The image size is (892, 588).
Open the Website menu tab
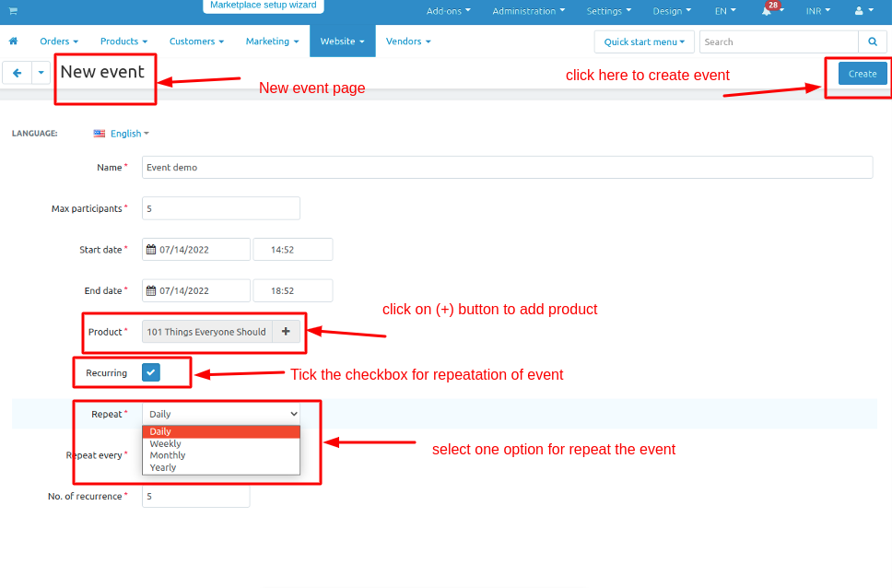[341, 41]
